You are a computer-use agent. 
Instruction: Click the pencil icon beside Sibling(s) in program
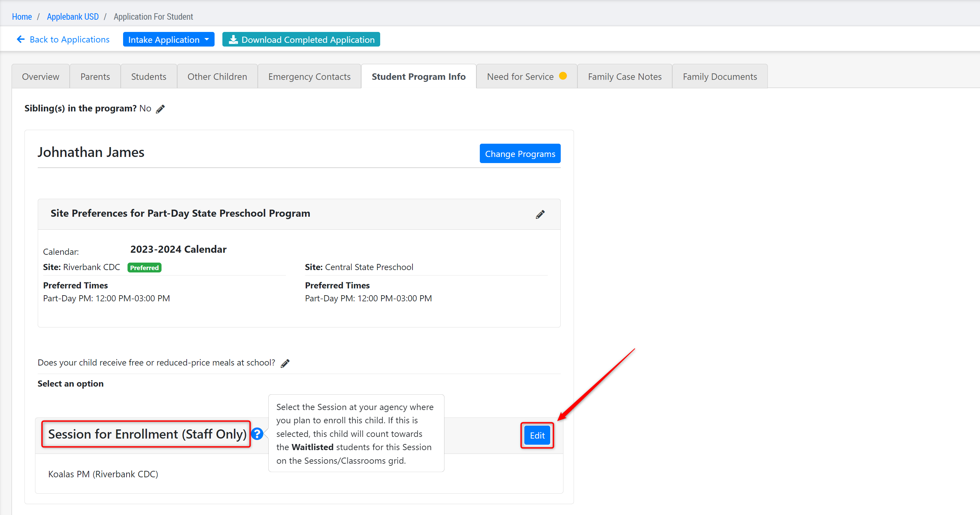tap(160, 109)
